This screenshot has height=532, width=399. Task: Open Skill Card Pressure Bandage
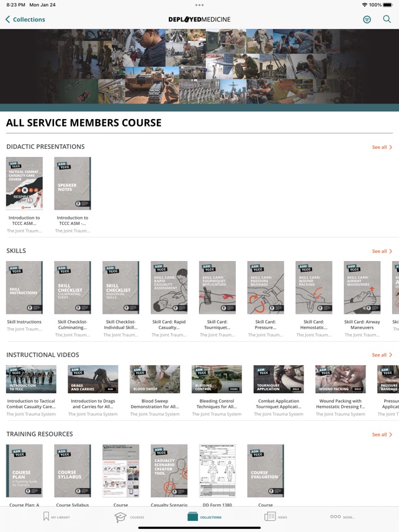266,287
